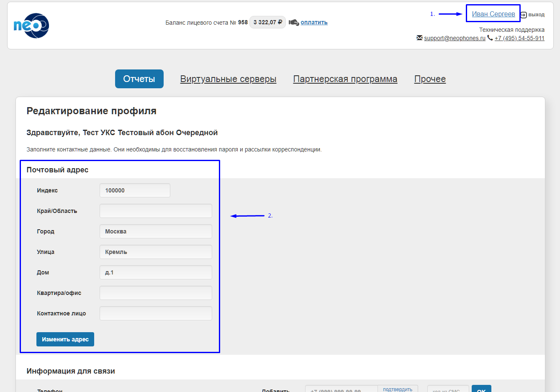Click the Почтовый адрес section heading
The height and width of the screenshot is (392, 560).
pos(57,170)
